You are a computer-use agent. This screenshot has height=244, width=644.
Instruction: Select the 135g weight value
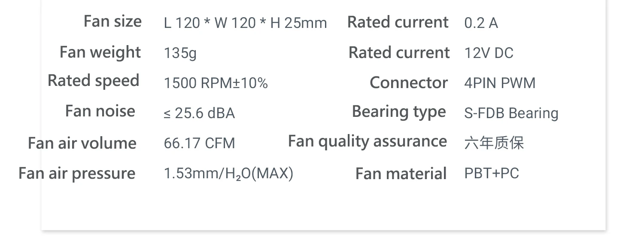[180, 53]
